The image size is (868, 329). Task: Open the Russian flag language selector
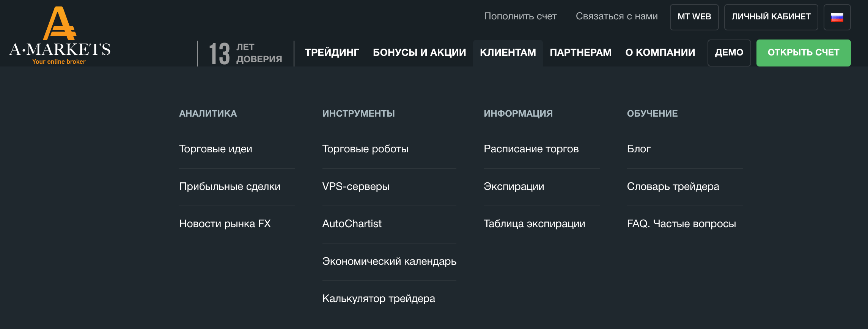[837, 17]
